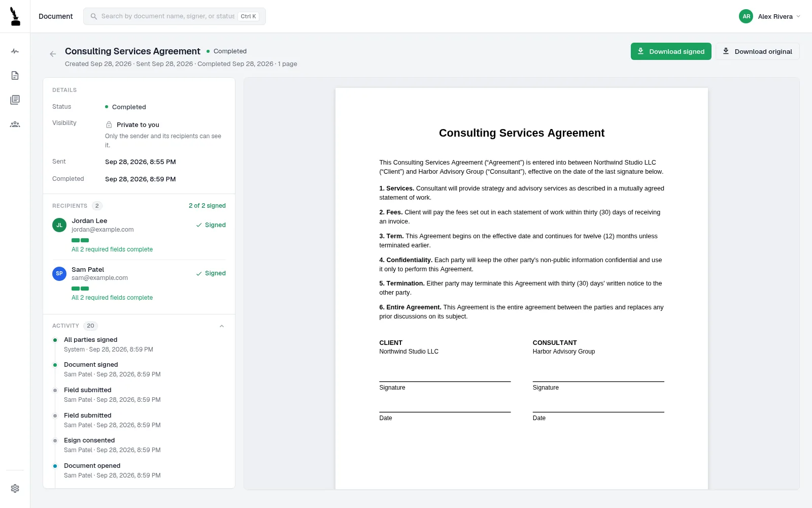Click jordan@example.com email

tap(103, 230)
